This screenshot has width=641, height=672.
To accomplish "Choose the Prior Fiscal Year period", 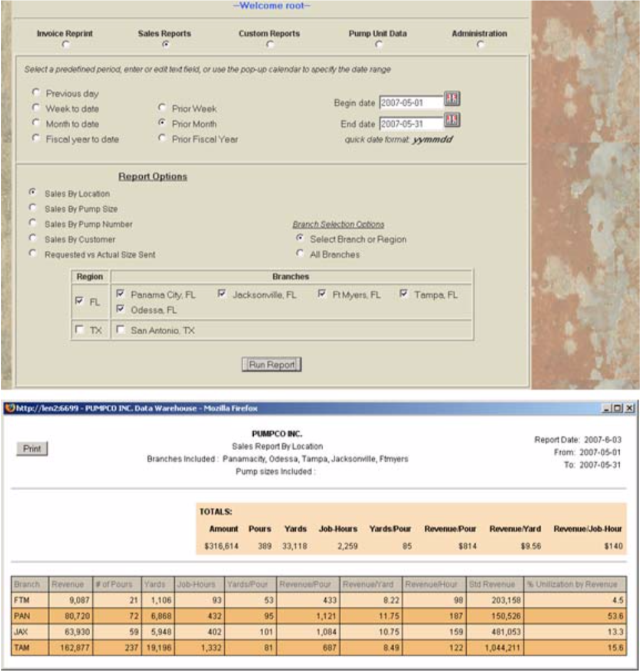I will pos(162,137).
